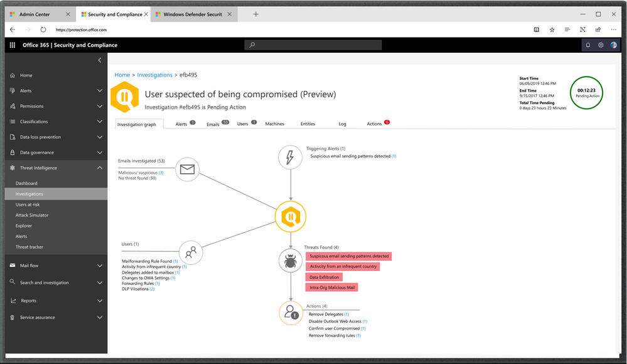The height and width of the screenshot is (364, 627).
Task: Click the users people node icon
Action: tap(191, 252)
